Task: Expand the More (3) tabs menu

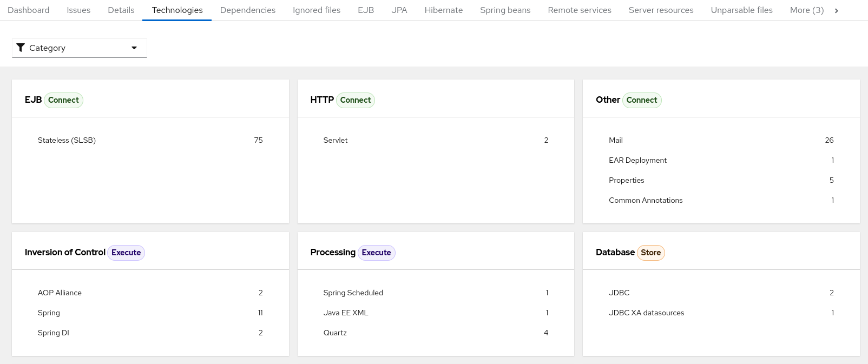Action: click(x=806, y=10)
